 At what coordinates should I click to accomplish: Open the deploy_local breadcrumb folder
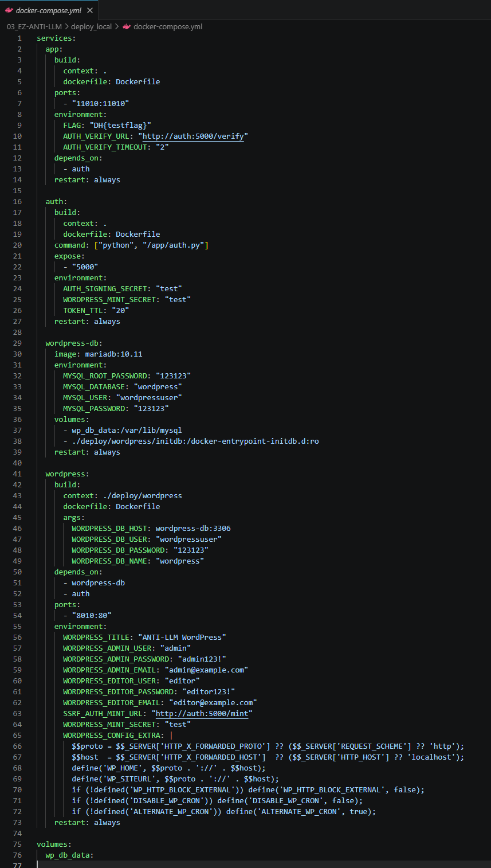(92, 26)
